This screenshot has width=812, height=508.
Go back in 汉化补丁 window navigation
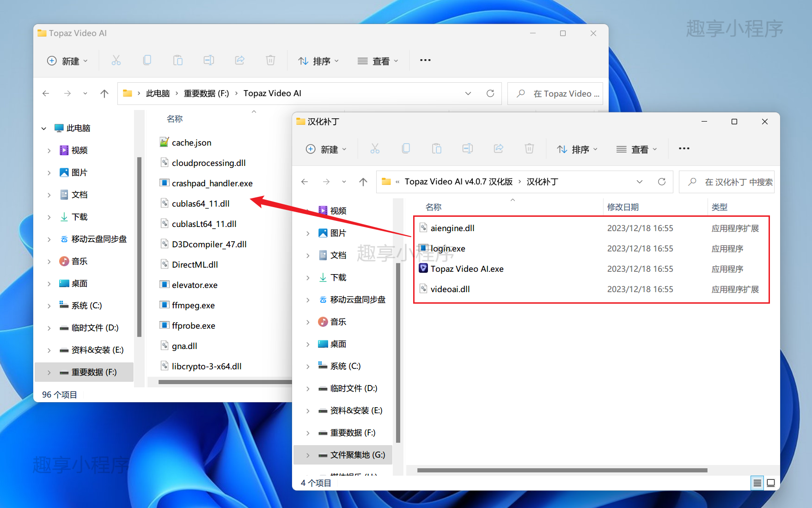coord(305,182)
